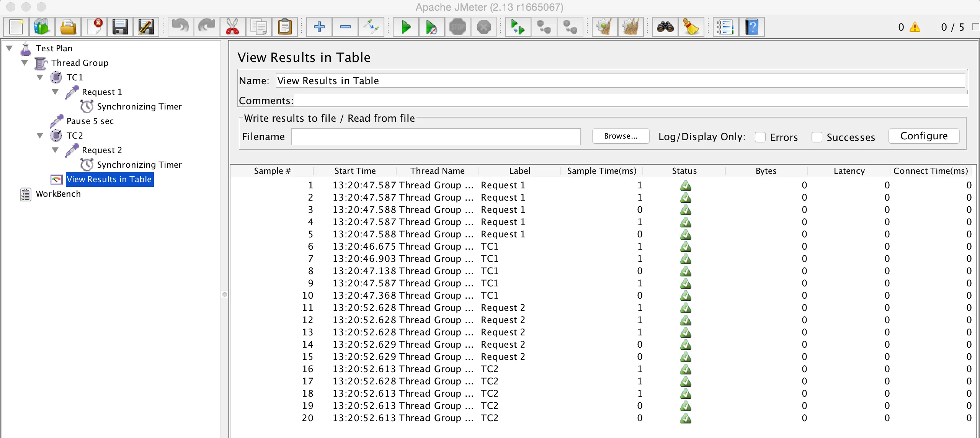Image resolution: width=980 pixels, height=438 pixels.
Task: Click the Sample Time(ms) column header
Action: pyautogui.click(x=601, y=171)
